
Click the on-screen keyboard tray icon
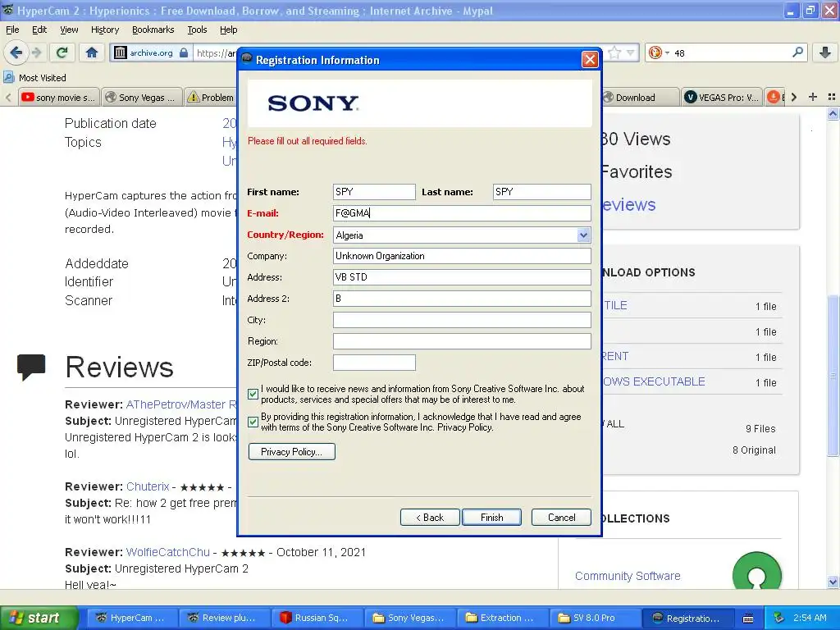click(748, 619)
